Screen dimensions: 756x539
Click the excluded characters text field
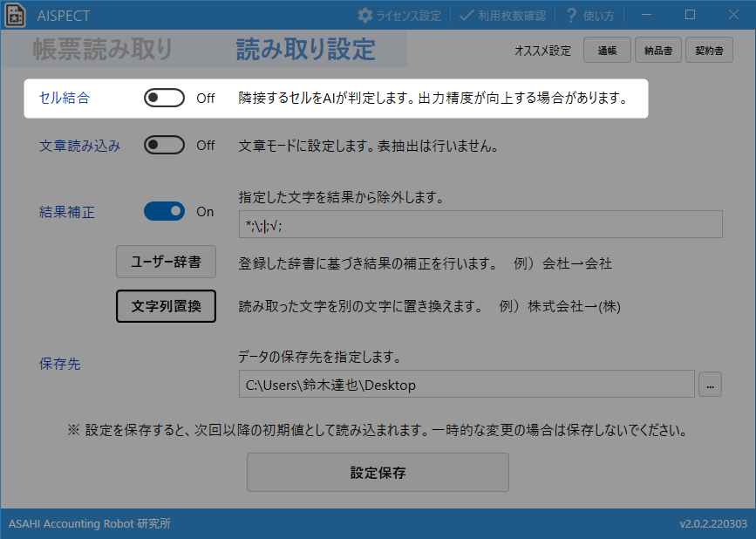tap(480, 225)
